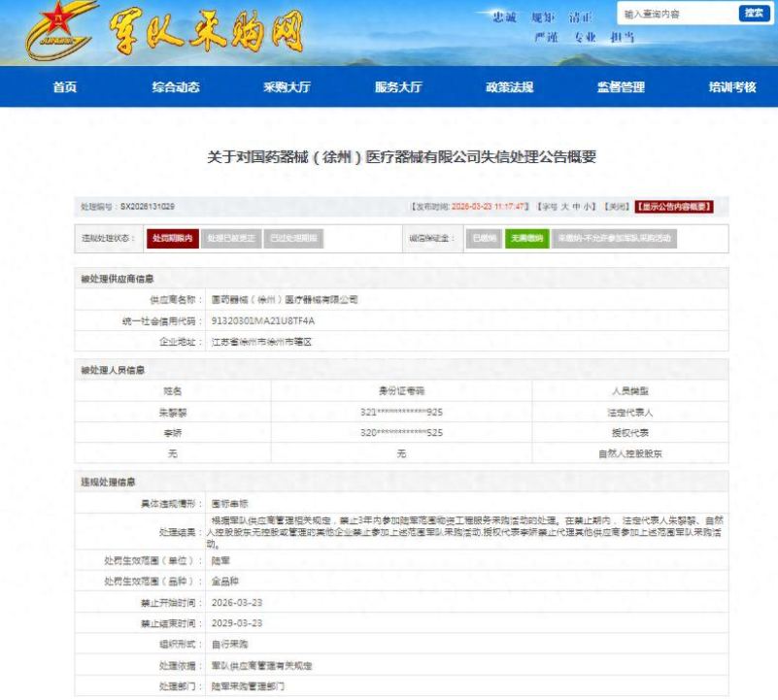Open the 首页 home menu

tap(65, 87)
